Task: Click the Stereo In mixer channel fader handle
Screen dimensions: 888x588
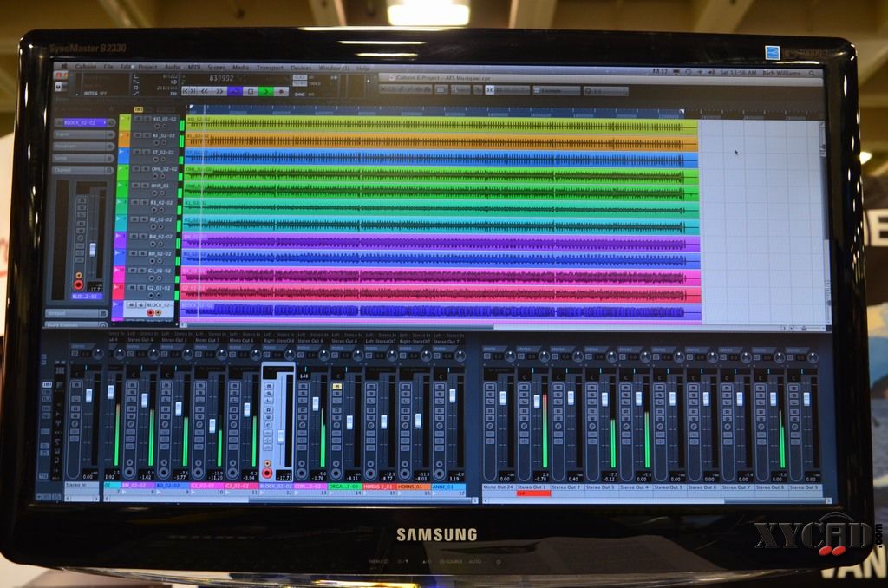Action: (x=89, y=395)
